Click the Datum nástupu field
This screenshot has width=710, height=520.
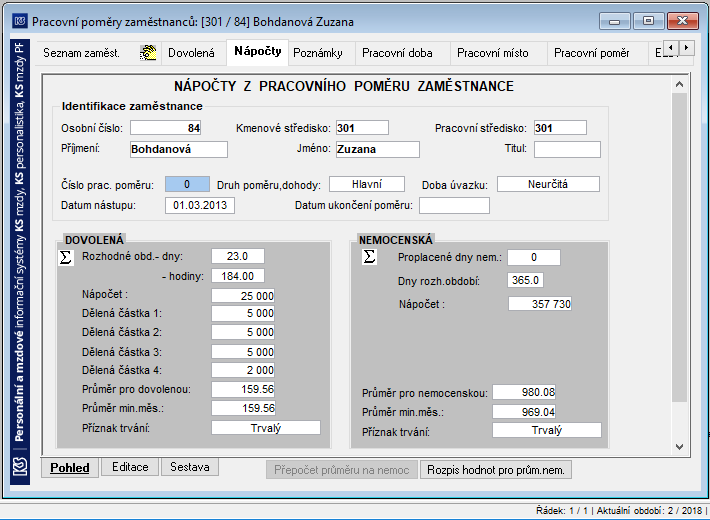[200, 205]
